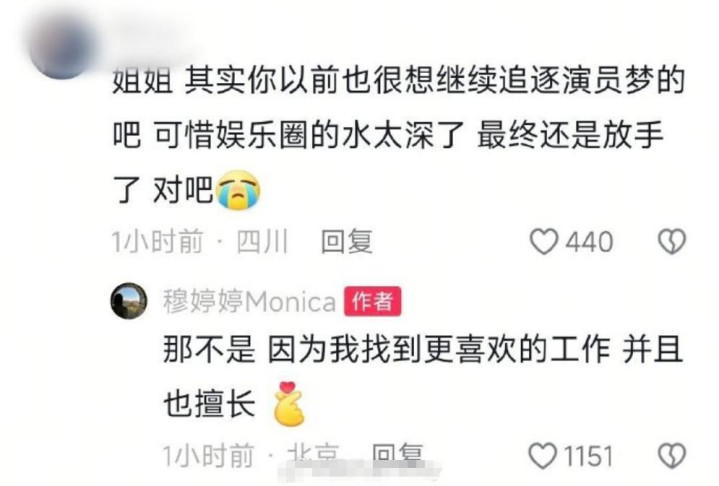Open the blurred commenter's profile avatar
This screenshot has width=719, height=486.
(62, 46)
